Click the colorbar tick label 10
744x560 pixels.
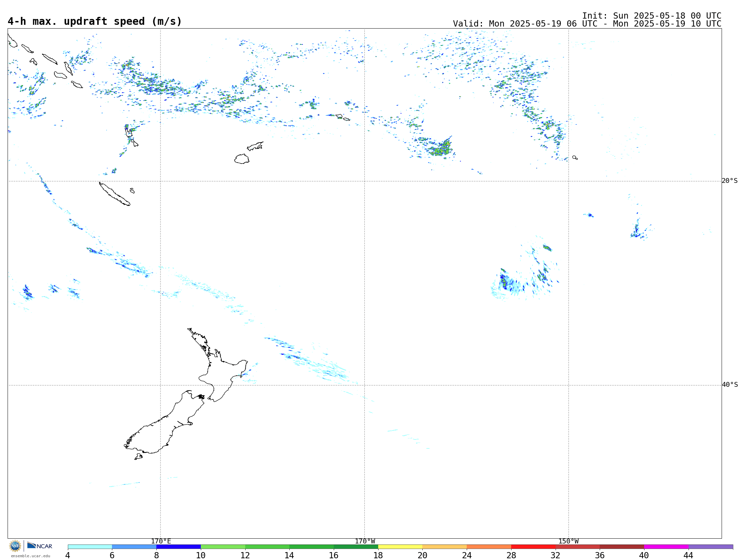coord(201,555)
